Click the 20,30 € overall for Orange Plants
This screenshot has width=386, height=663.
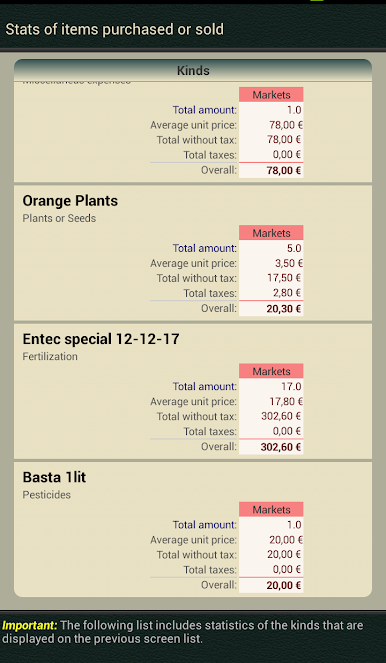(x=284, y=309)
